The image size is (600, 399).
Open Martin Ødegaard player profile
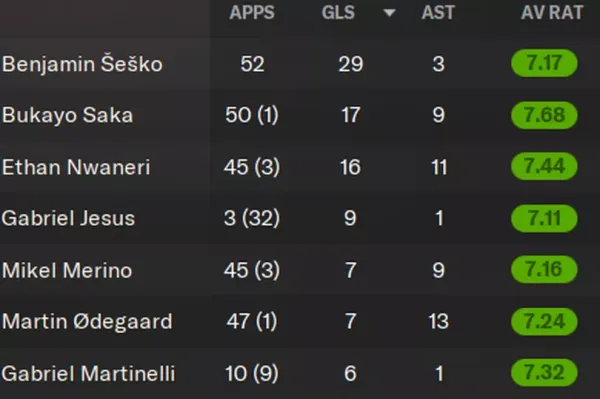pos(87,321)
